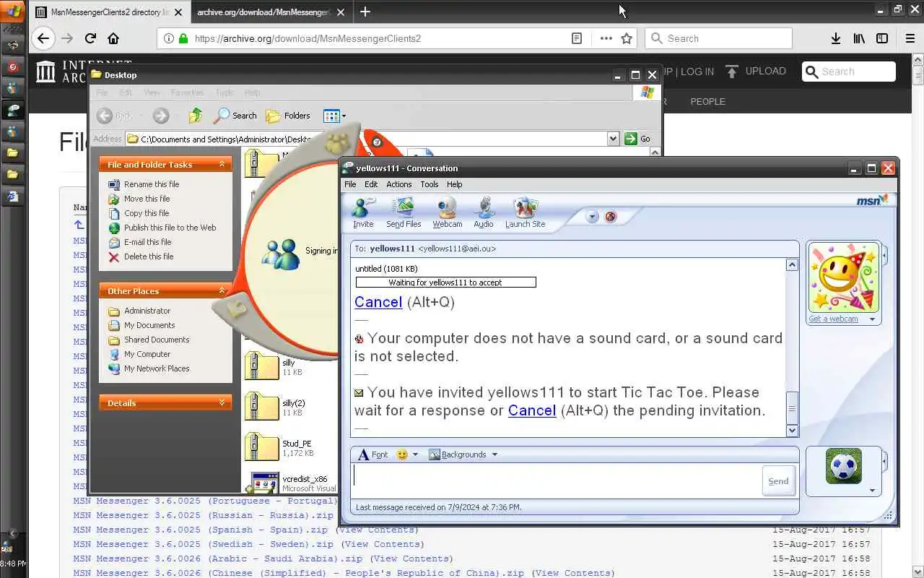Open Firefox page actions three-dot menu

pos(606,38)
